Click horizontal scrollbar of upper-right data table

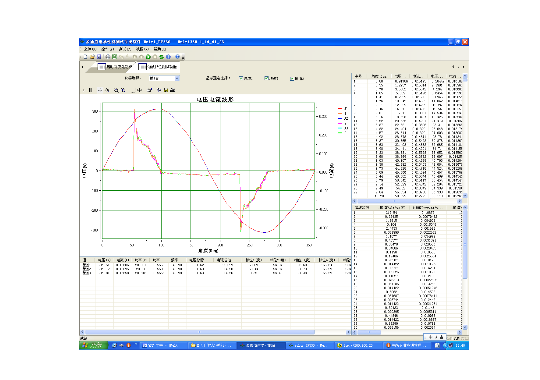pyautogui.click(x=407, y=201)
